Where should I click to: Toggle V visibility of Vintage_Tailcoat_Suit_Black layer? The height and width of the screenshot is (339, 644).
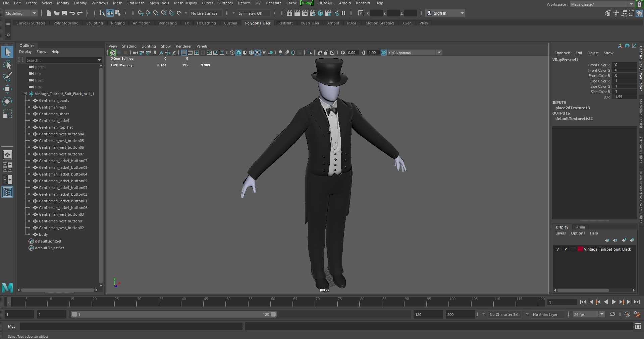(557, 249)
